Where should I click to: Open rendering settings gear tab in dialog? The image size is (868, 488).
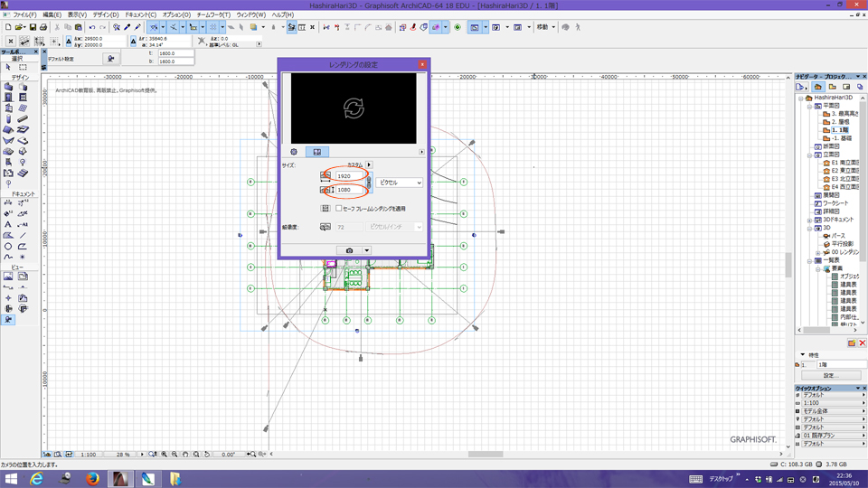[x=294, y=152]
